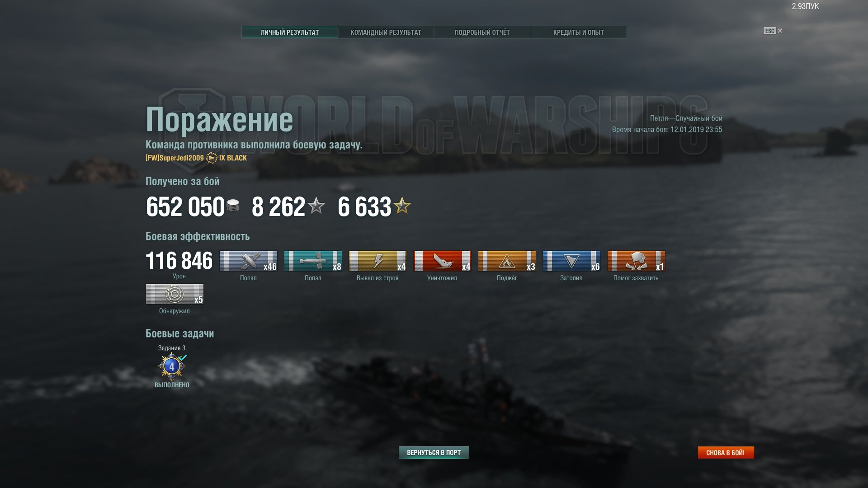Click 'Вернуться в порт' button
This screenshot has width=868, height=488.
click(x=434, y=453)
